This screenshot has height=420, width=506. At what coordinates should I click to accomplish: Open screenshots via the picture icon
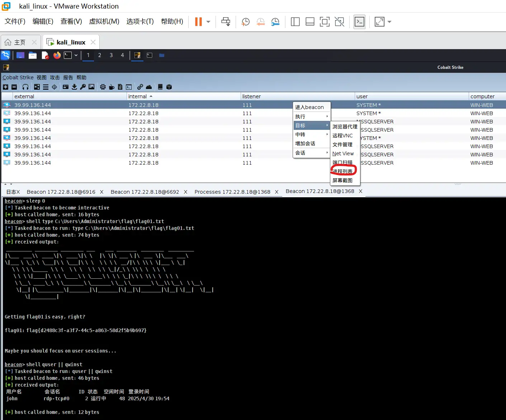click(x=91, y=87)
